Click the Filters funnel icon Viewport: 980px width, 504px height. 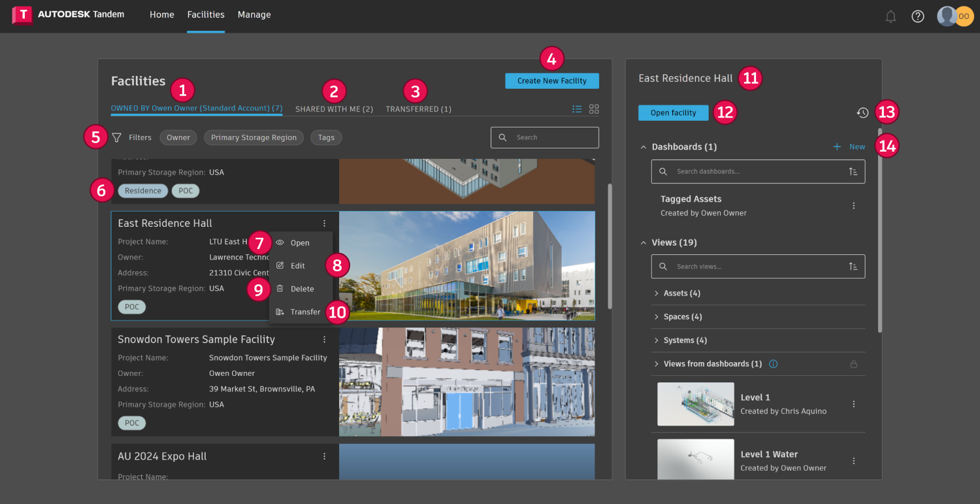[x=116, y=138]
